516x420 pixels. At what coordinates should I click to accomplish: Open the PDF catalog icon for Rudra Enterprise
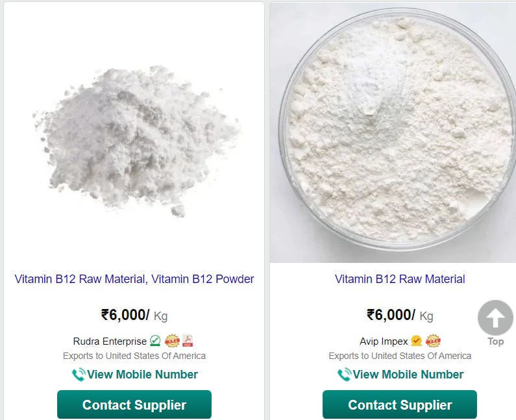click(x=188, y=340)
